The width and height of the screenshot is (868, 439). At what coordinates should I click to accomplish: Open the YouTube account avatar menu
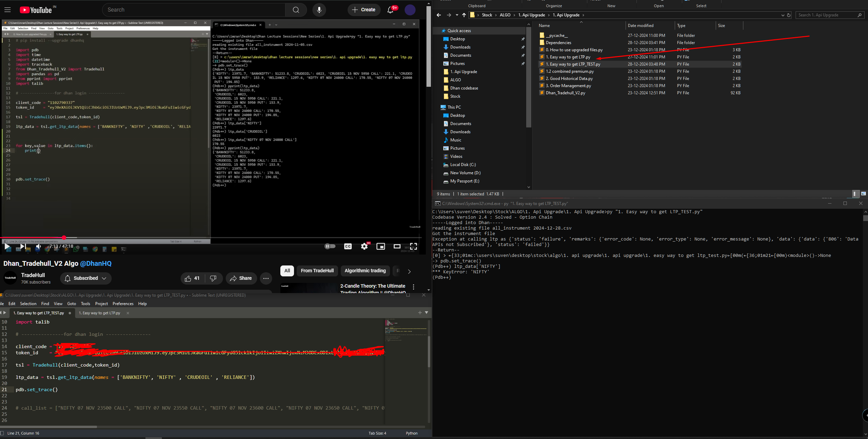point(410,10)
